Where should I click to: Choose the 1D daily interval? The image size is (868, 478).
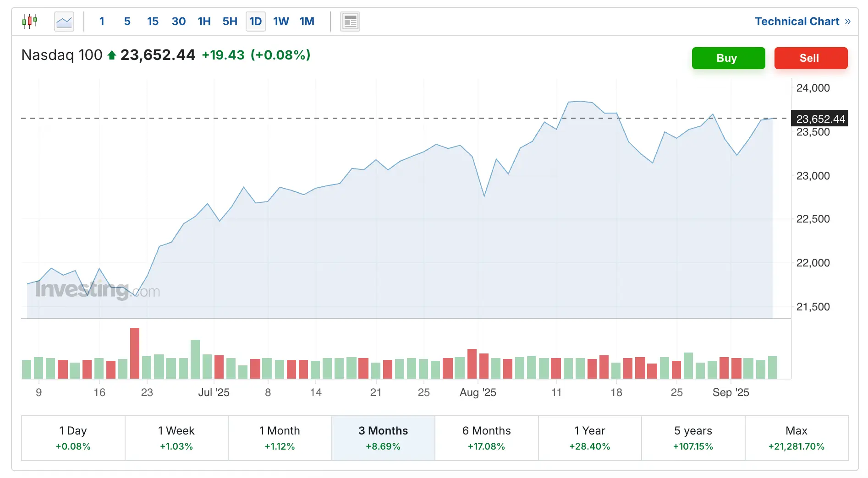pyautogui.click(x=256, y=22)
